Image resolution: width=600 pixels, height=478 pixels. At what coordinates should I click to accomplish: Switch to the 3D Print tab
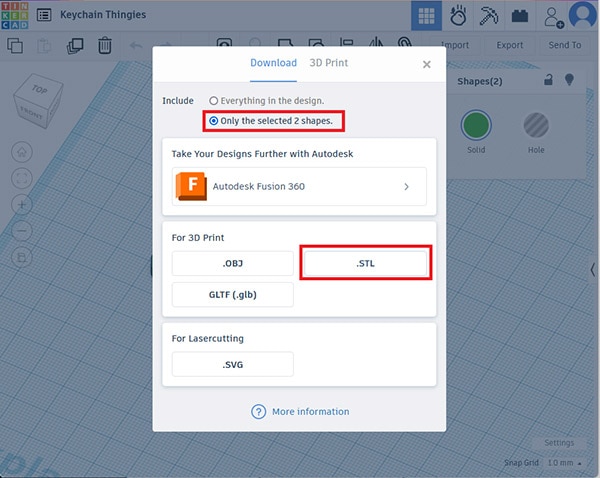tap(329, 63)
